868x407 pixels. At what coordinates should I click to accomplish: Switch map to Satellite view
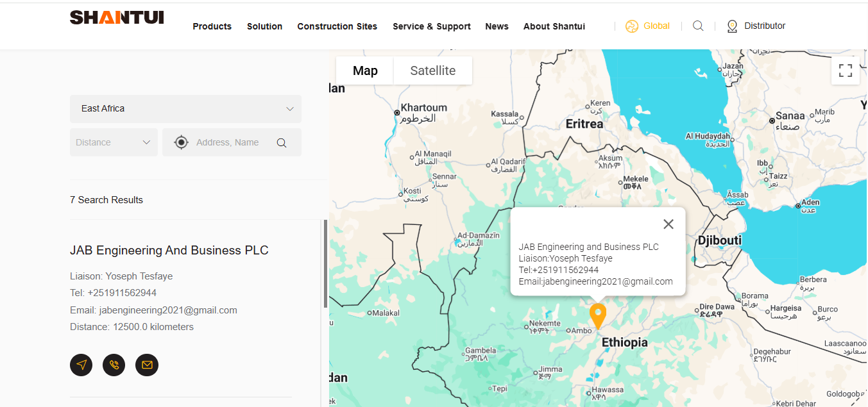click(432, 71)
